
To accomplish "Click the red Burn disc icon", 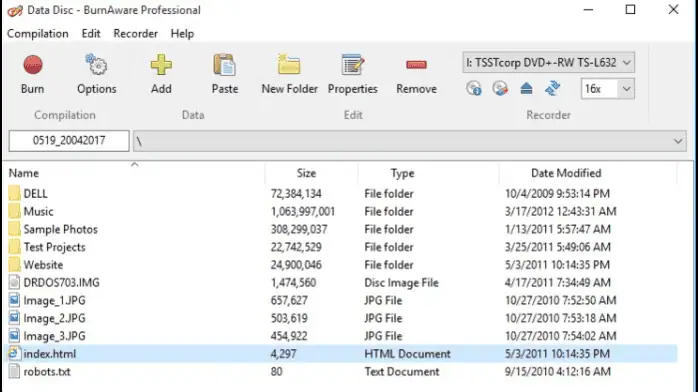I will point(32,65).
